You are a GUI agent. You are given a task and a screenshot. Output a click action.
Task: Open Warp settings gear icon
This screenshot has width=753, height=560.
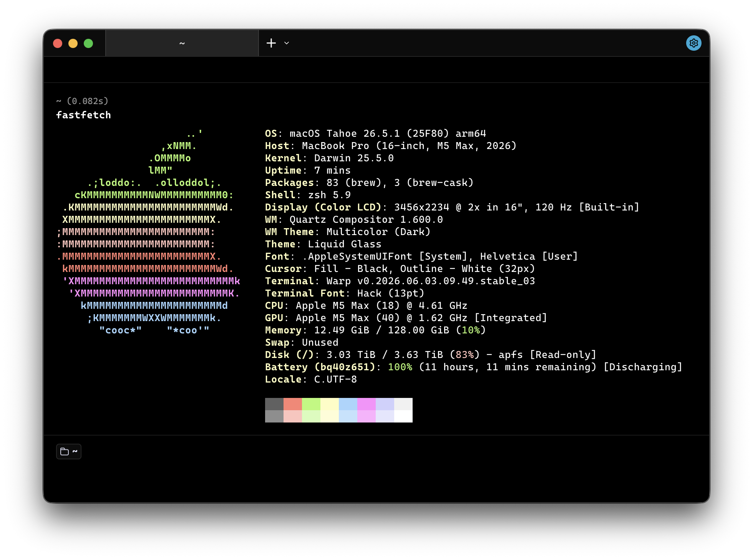[693, 43]
